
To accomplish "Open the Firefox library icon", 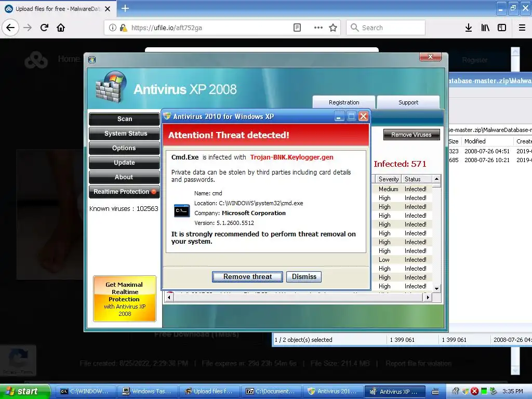I will pyautogui.click(x=485, y=28).
